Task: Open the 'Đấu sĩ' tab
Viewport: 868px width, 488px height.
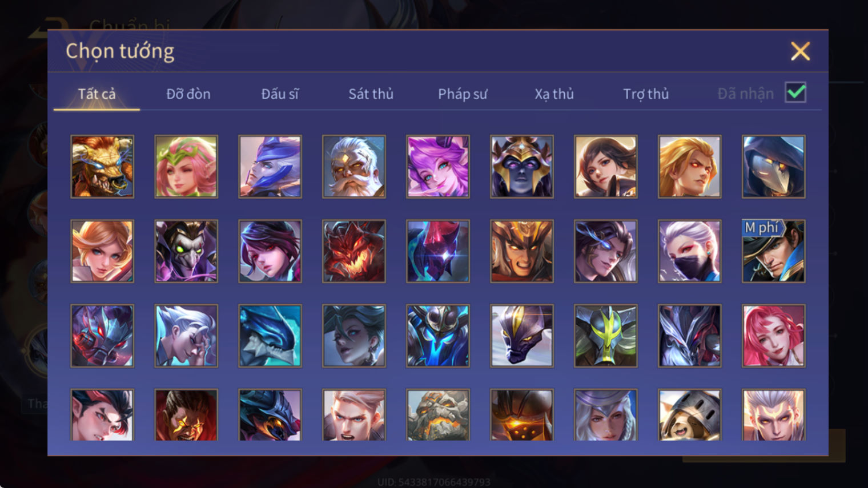Action: coord(280,94)
